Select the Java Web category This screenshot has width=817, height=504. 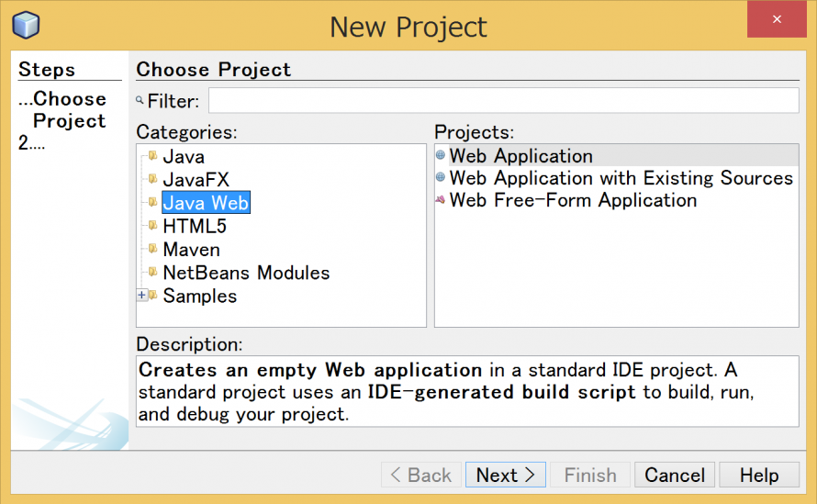tap(206, 203)
